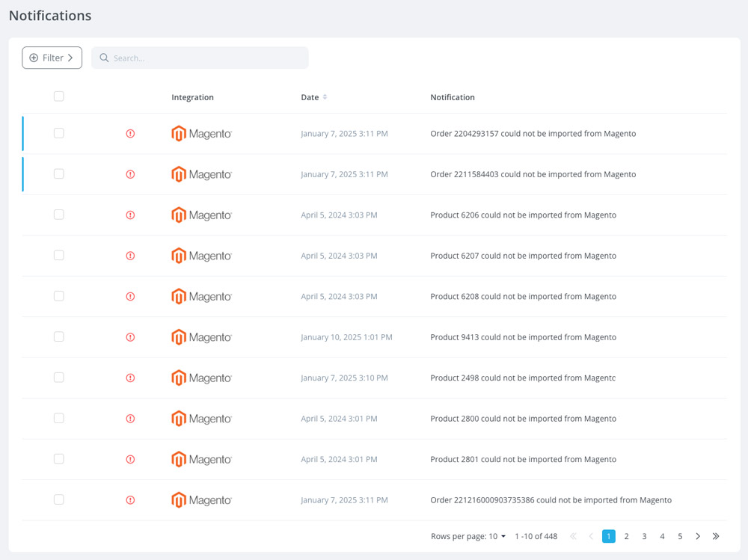Expand the Filter options

click(x=52, y=58)
